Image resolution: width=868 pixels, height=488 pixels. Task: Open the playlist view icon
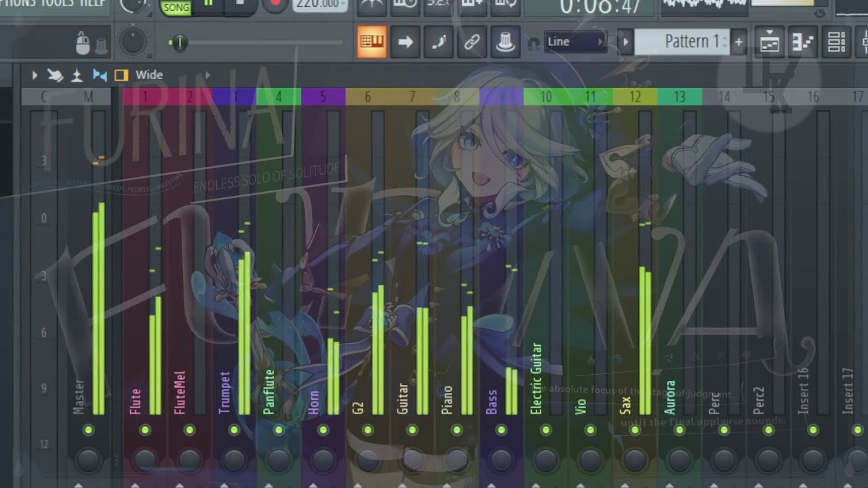[x=769, y=42]
